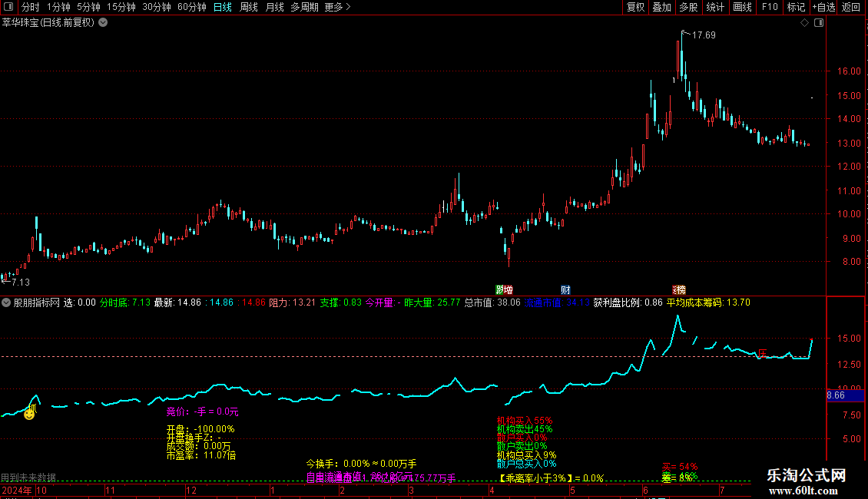
Task: Click the 获利盘比例: 0.86 readout
Action: click(x=628, y=302)
